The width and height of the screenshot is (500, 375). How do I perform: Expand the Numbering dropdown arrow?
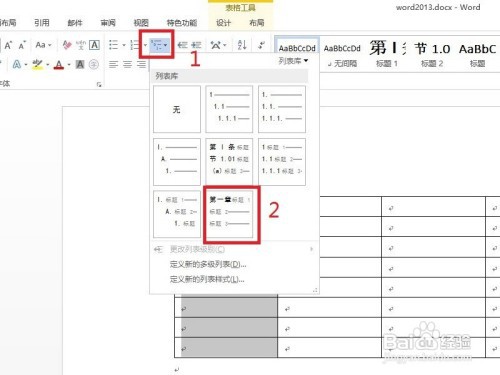145,45
